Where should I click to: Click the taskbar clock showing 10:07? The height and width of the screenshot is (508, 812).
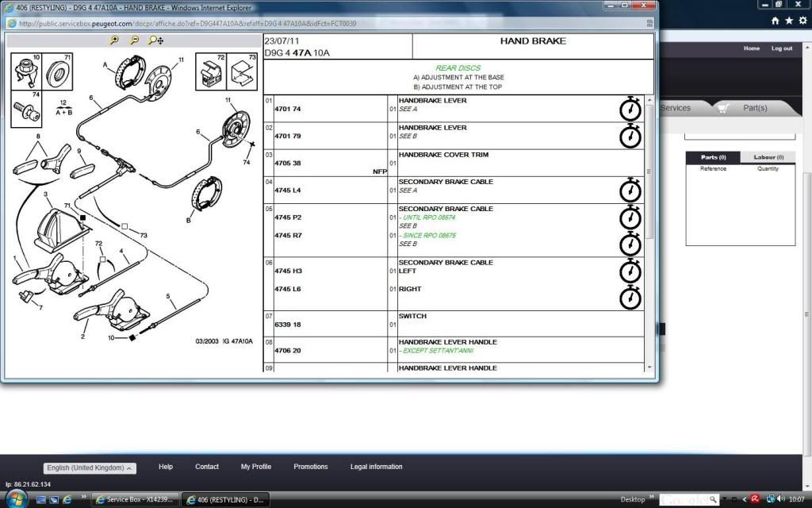coord(797,499)
